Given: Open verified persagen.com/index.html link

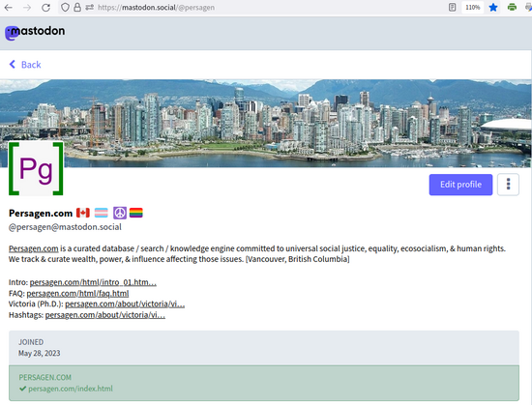Looking at the screenshot, I should point(71,389).
